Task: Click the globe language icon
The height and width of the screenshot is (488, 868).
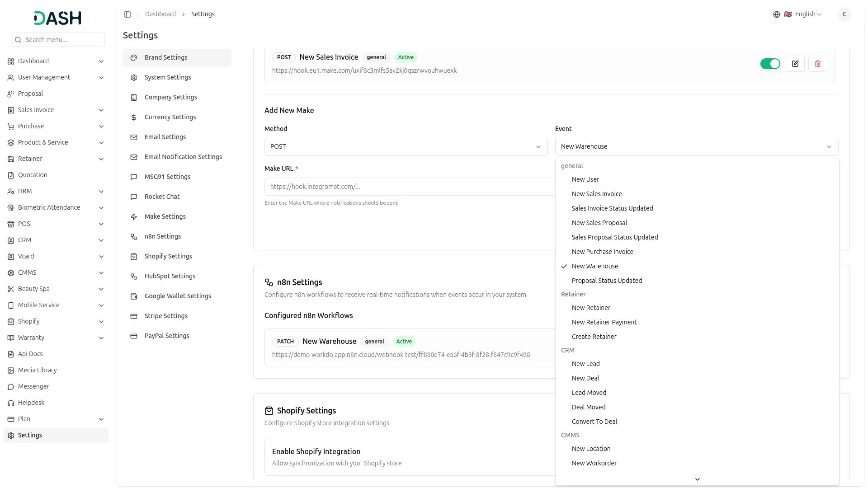Action: click(x=777, y=14)
